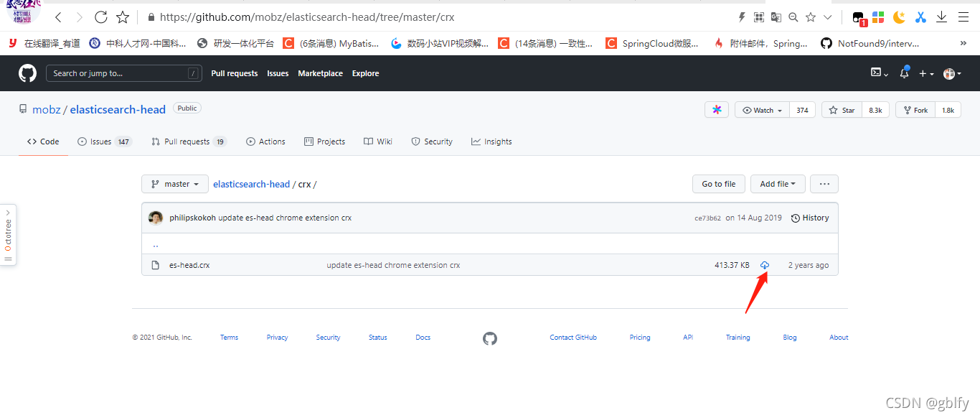
Task: Expand the address bar chevron dropdown
Action: tap(827, 17)
